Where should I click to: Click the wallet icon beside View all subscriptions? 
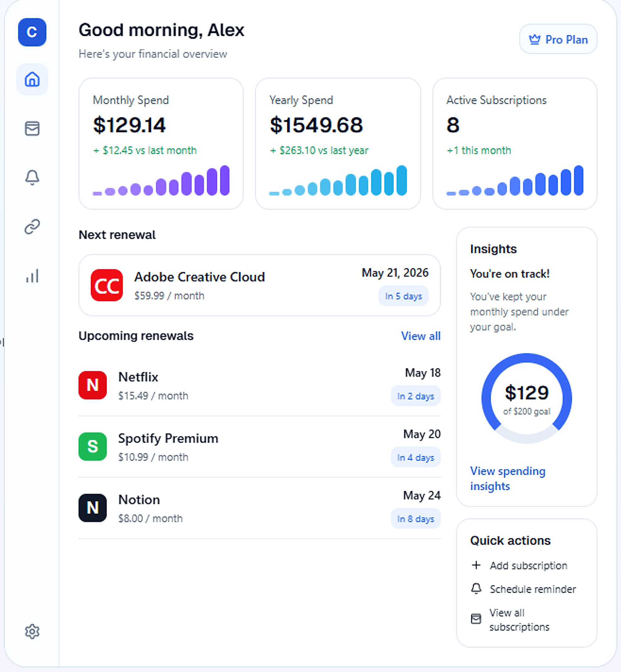pos(476,619)
